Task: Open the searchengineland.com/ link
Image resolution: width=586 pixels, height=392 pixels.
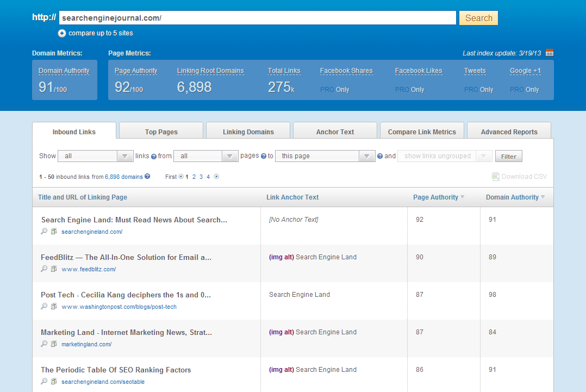Action: [x=92, y=232]
